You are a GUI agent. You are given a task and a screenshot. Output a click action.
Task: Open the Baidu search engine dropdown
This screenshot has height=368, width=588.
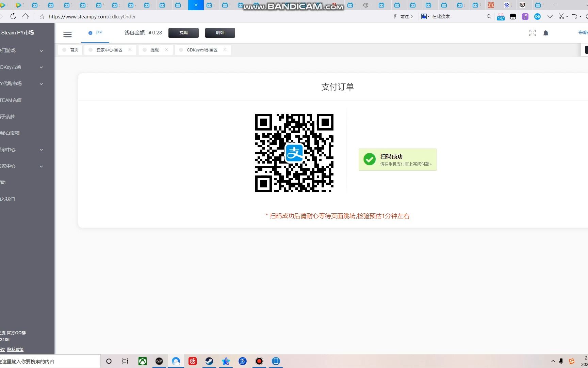(425, 16)
